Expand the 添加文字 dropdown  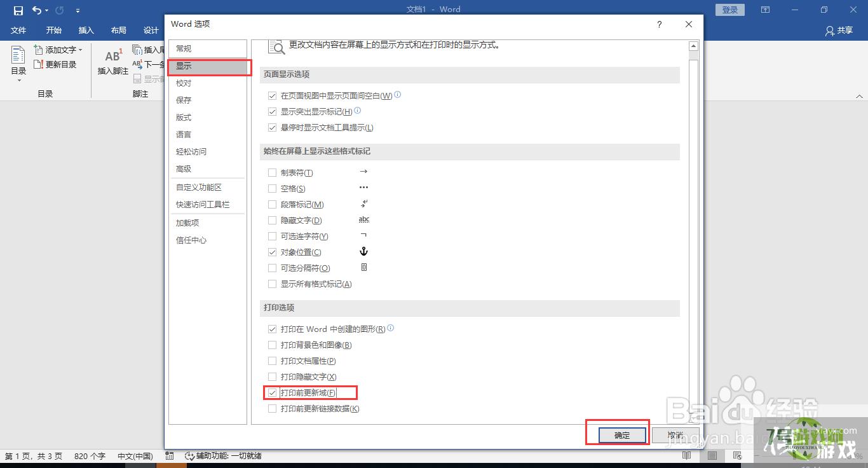click(x=58, y=50)
